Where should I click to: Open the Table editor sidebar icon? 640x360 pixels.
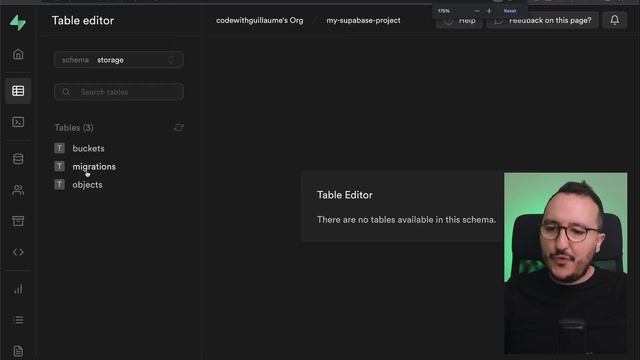[18, 91]
